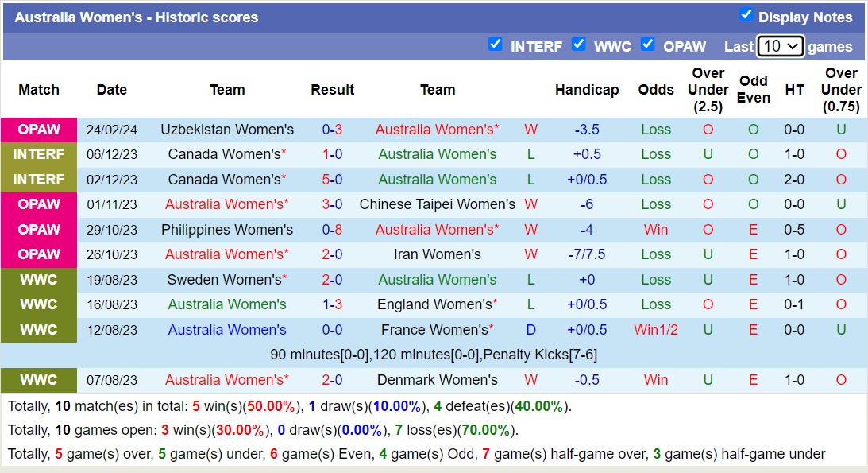Open Denmark Women's team link
The height and width of the screenshot is (473, 868).
[437, 380]
